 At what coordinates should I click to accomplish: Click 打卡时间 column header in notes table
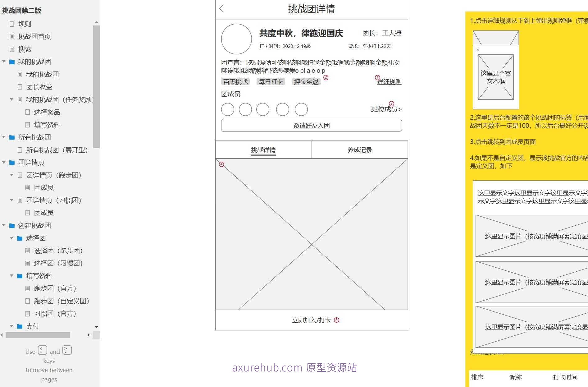pyautogui.click(x=565, y=377)
